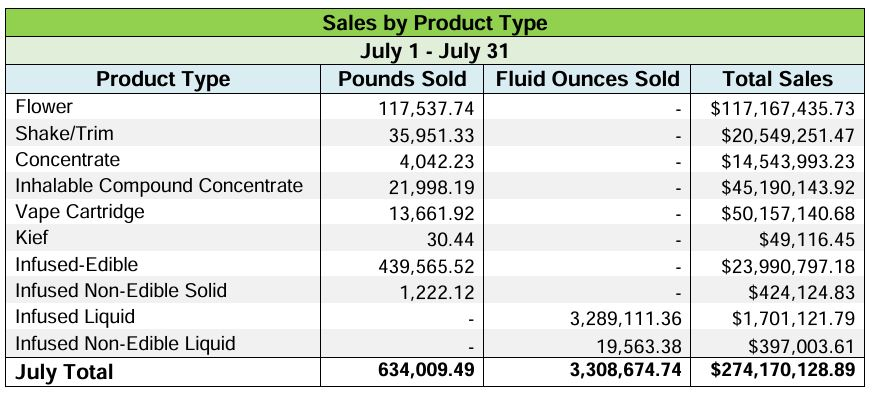Click the Inhalable Compound Concentrate row label

(x=159, y=185)
